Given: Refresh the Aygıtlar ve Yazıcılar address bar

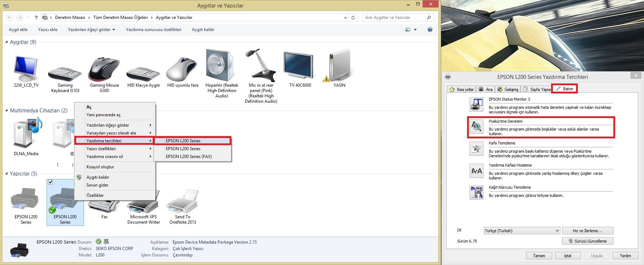Looking at the screenshot, I should pyautogui.click(x=353, y=17).
